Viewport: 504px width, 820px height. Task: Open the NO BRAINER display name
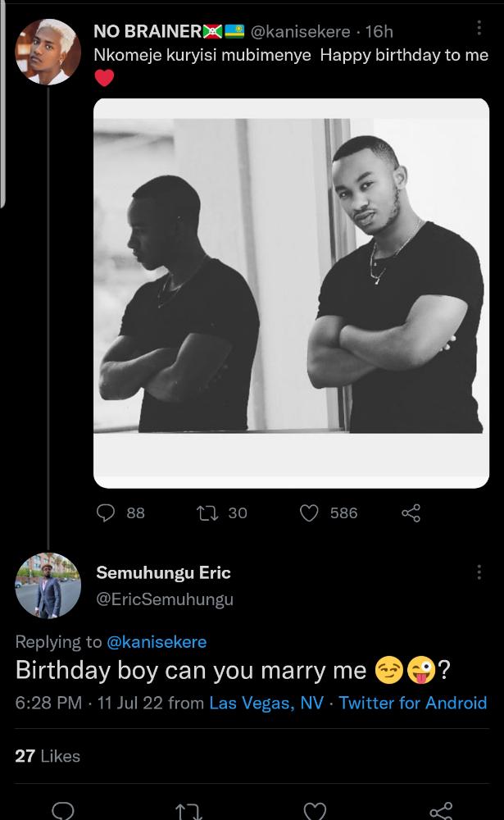tap(148, 31)
